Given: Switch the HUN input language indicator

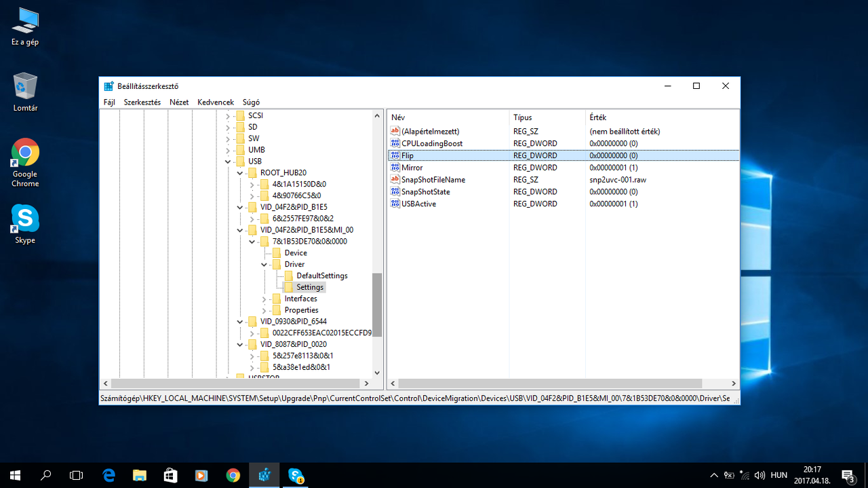Looking at the screenshot, I should point(778,475).
